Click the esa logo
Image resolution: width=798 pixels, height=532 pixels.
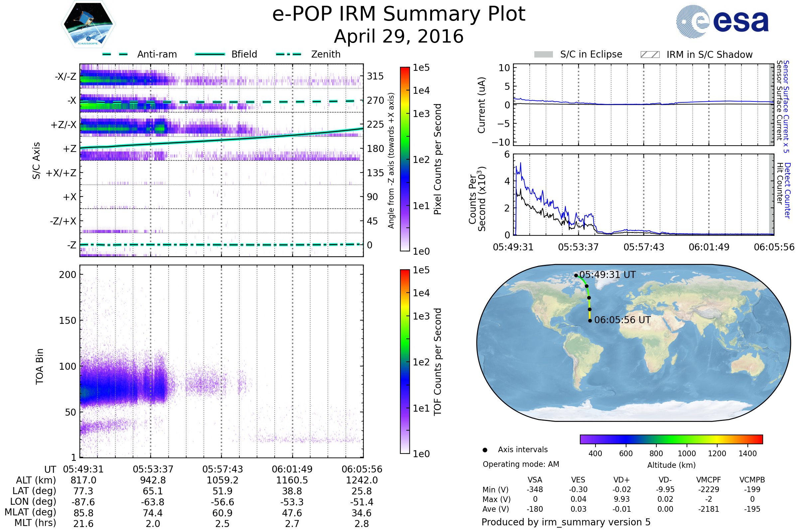pos(722,21)
